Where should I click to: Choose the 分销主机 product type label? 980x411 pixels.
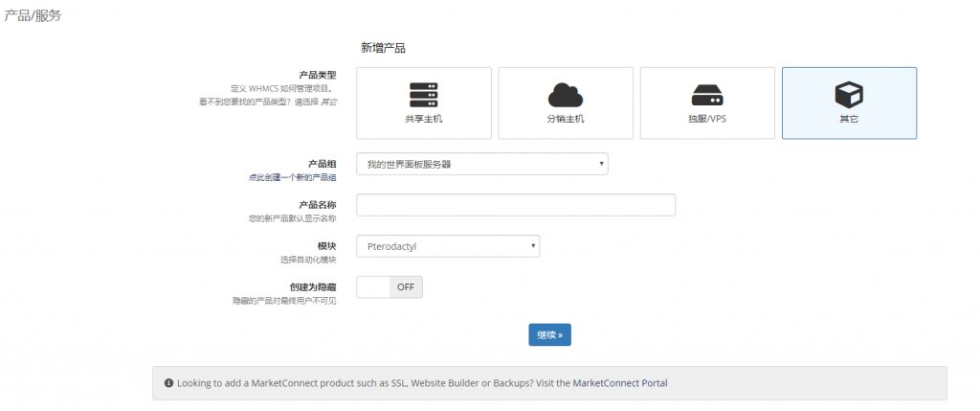pos(565,119)
